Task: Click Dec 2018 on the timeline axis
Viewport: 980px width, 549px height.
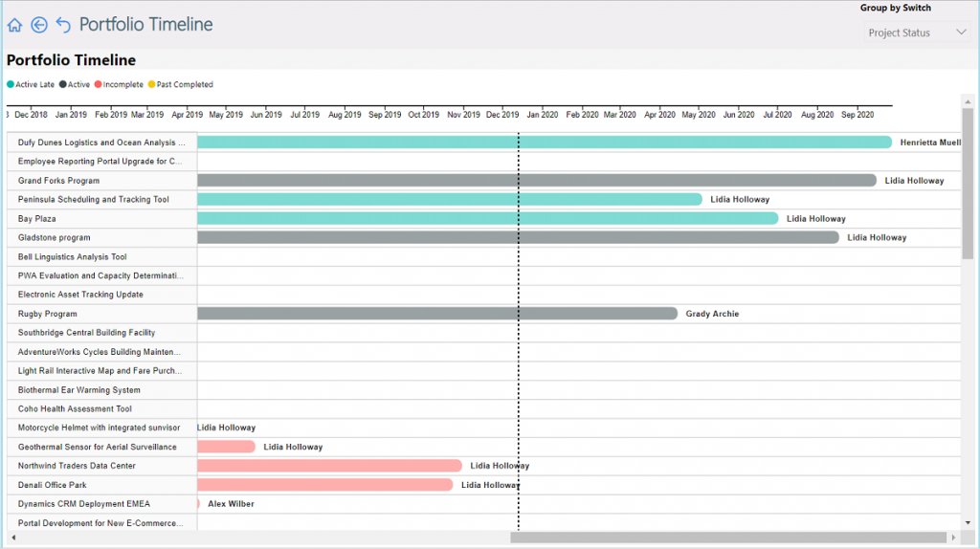Action: [x=32, y=115]
